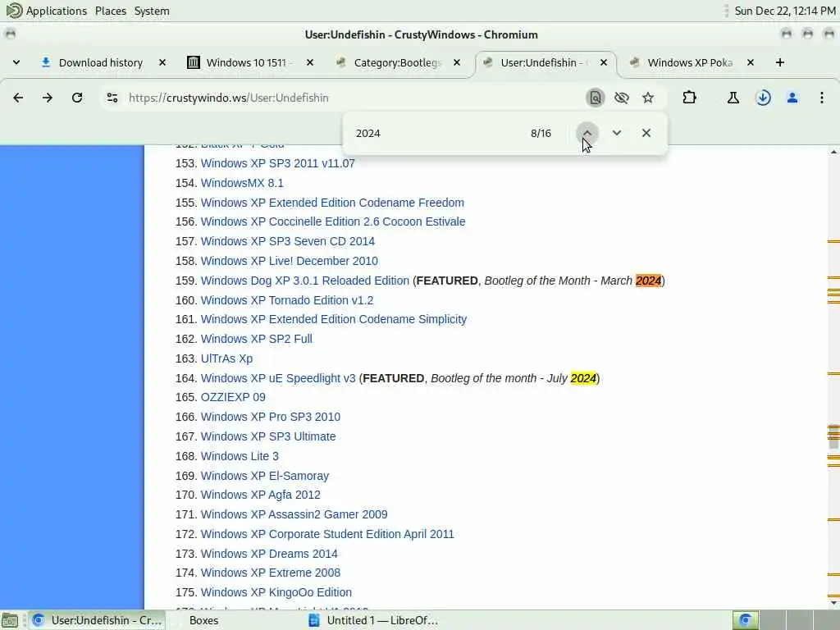Open Windows XP Tornado Edition v1.2
Screen dimensions: 840x630
287,300
